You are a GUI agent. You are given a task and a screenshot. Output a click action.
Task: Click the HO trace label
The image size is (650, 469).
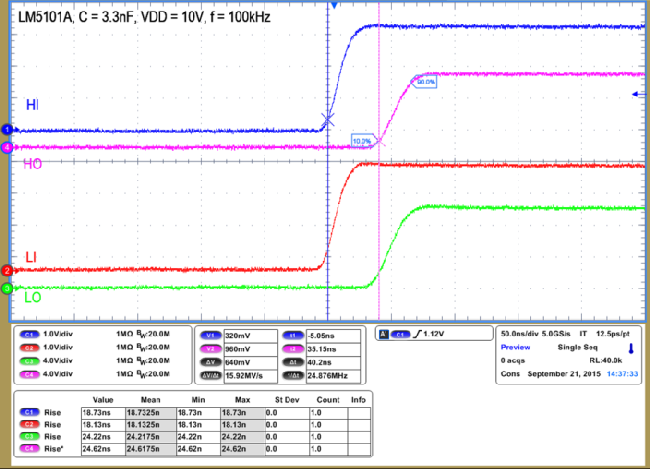click(x=32, y=164)
